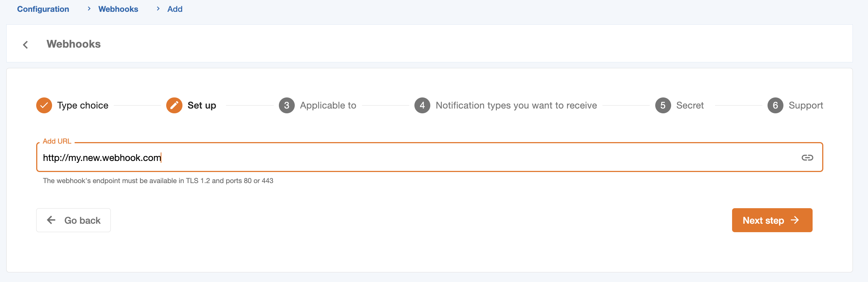Go to Notification types you want to receive

(516, 106)
